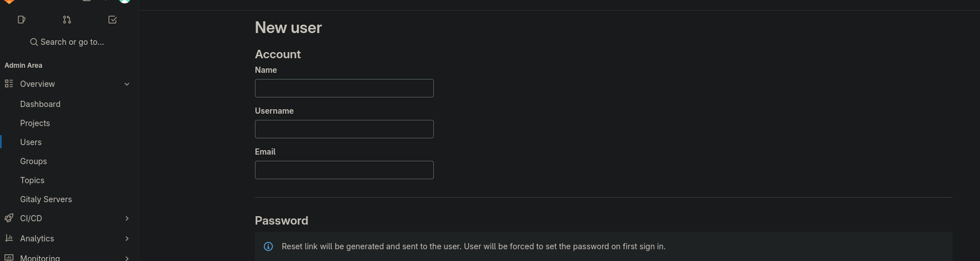Click the Overview section icon
Screen dimensions: 980x261
click(9, 84)
